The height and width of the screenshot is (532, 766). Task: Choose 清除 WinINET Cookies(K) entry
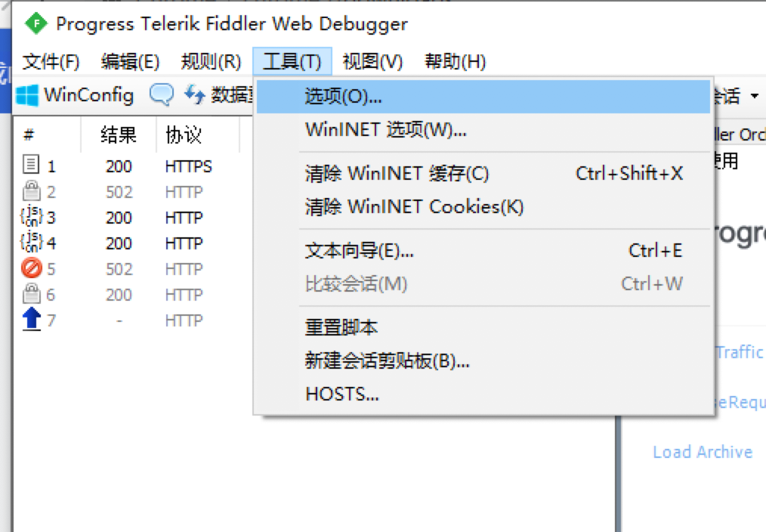coord(483,207)
